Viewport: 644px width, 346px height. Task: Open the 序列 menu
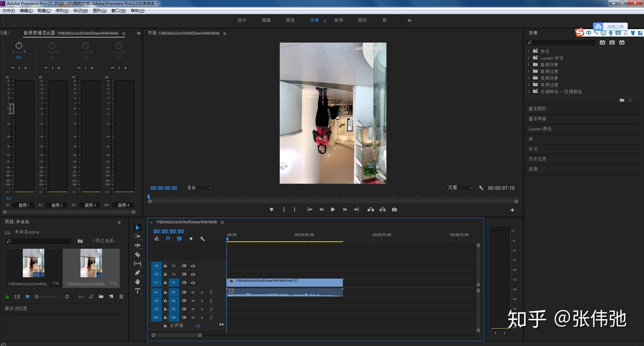pyautogui.click(x=62, y=11)
